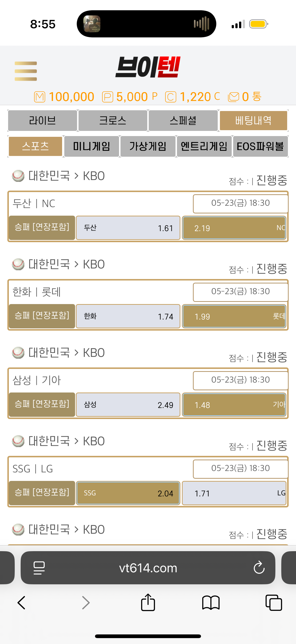
Task: Tap the P points icon
Action: (x=108, y=97)
